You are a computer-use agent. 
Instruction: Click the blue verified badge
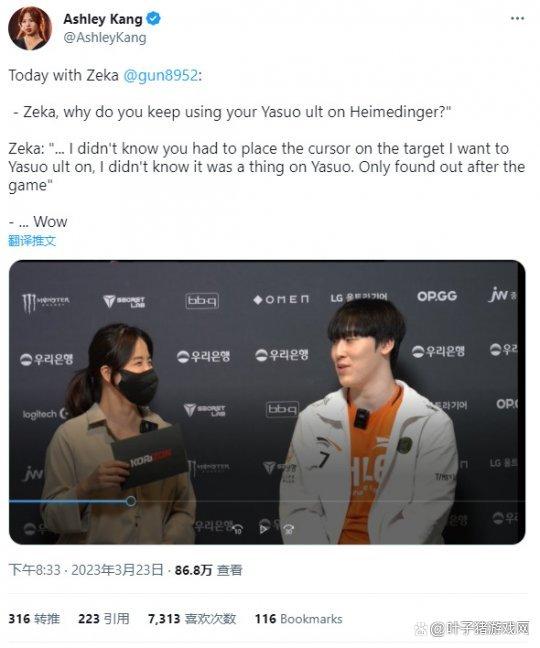(154, 19)
